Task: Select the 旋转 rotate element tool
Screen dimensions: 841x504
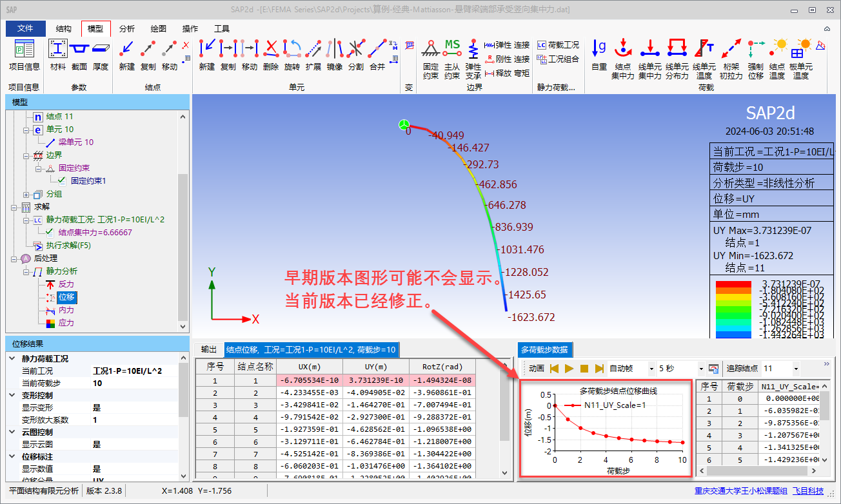Action: [x=292, y=54]
